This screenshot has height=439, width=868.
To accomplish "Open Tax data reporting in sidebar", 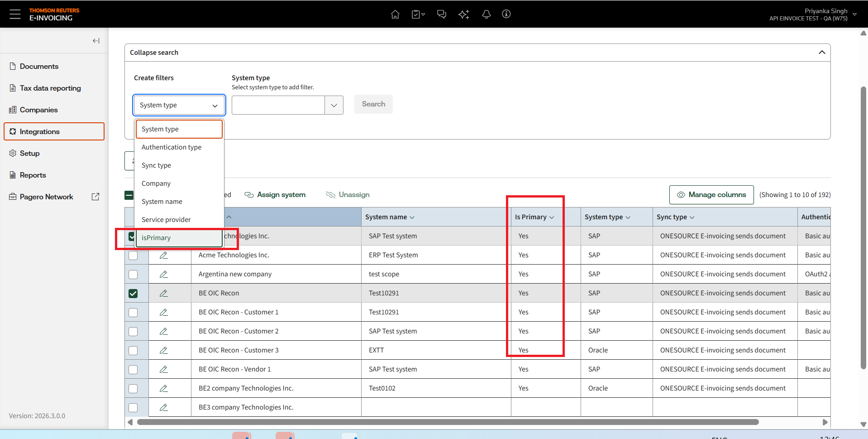I will pos(54,88).
